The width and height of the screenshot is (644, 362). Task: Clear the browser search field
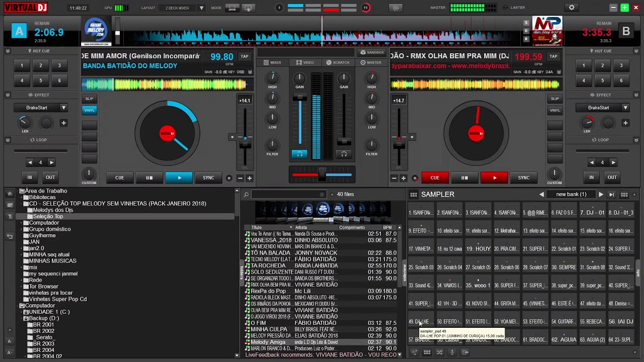[x=322, y=195]
